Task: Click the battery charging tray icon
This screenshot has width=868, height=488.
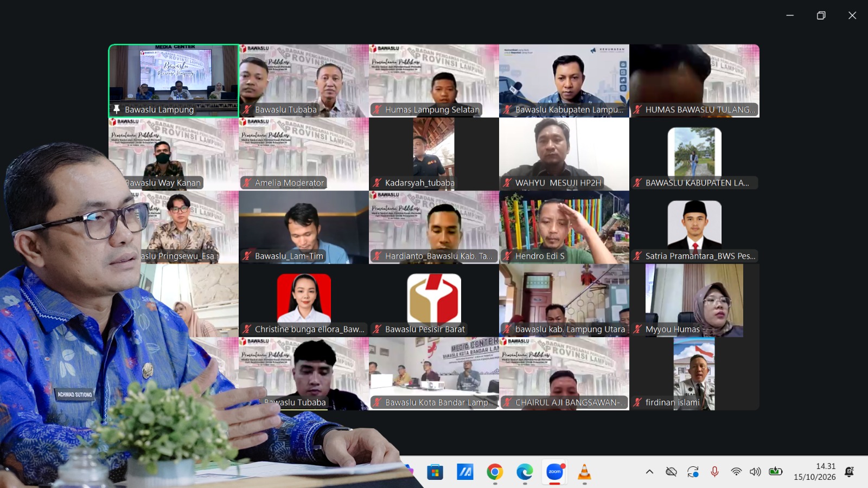Action: click(776, 471)
